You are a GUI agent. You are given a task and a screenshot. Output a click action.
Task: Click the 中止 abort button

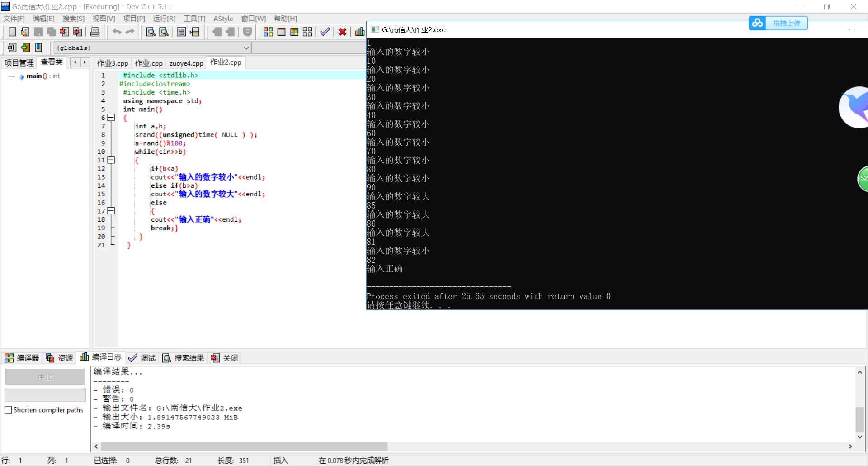(x=45, y=377)
